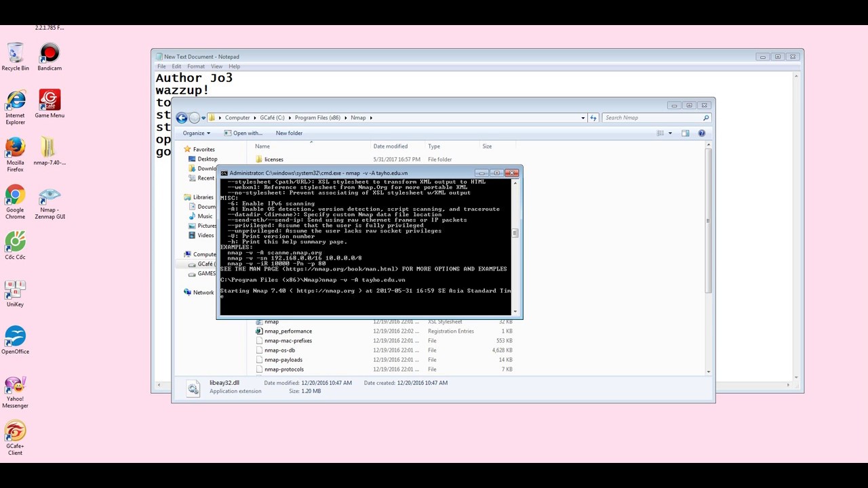Click the New folder toolbar button
868x488 pixels.
[289, 134]
